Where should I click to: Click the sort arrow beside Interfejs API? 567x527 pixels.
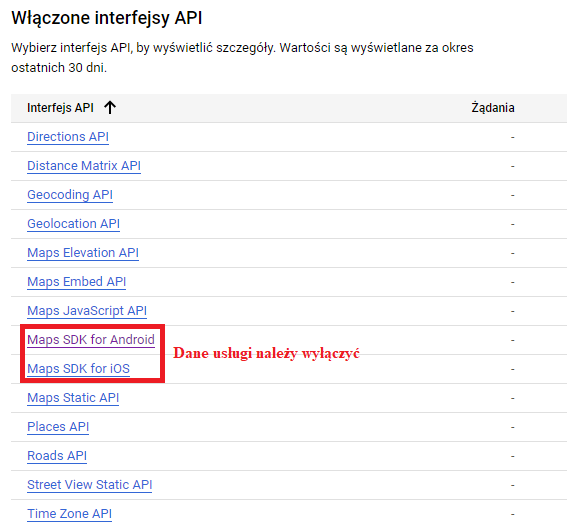[x=110, y=107]
